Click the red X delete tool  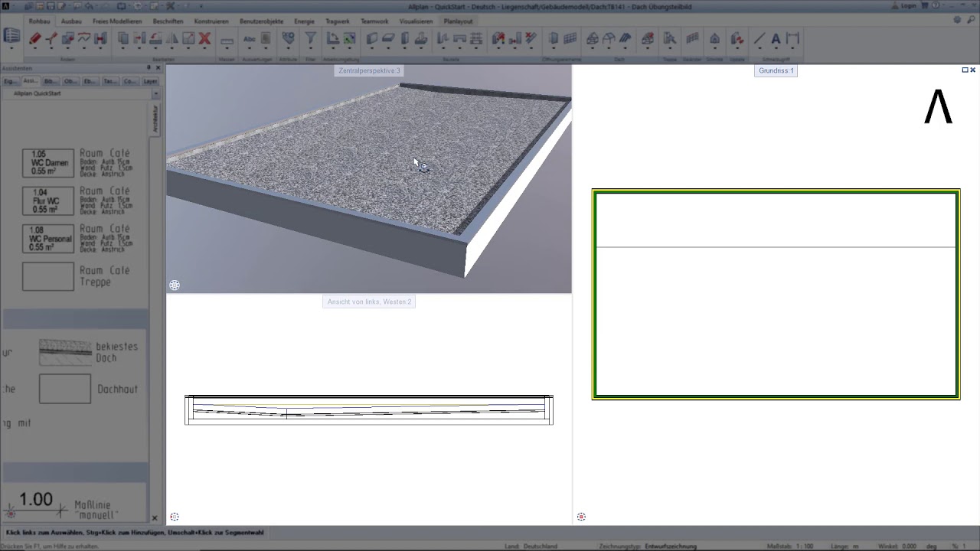204,38
